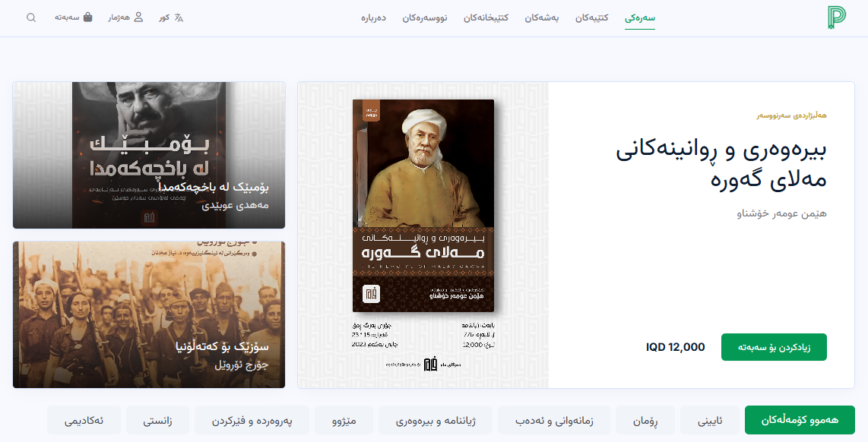Image resolution: width=868 pixels, height=442 pixels.
Task: Click the کور language label
Action: coord(164,17)
